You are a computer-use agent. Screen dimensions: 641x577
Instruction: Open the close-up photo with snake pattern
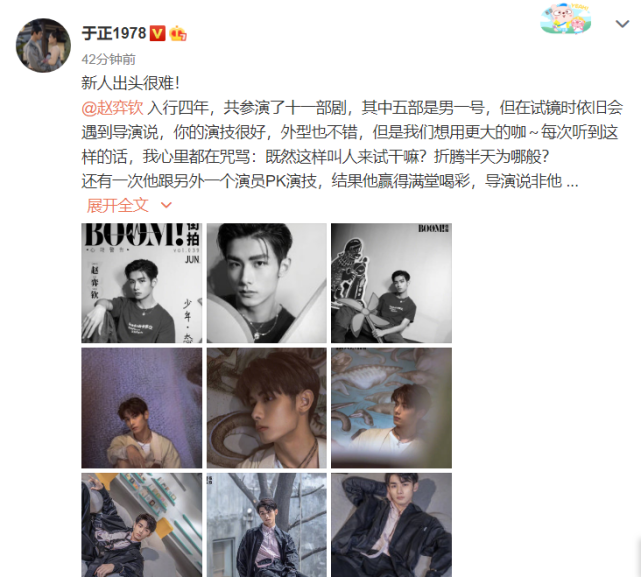[x=267, y=408]
